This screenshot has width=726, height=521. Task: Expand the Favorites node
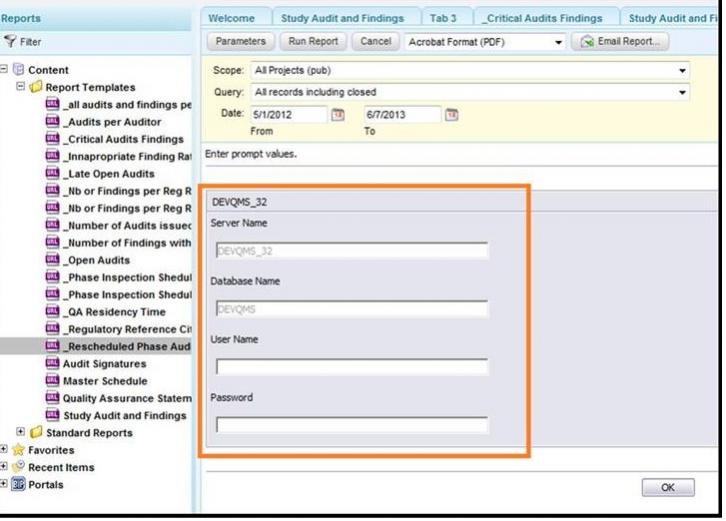pos(4,449)
